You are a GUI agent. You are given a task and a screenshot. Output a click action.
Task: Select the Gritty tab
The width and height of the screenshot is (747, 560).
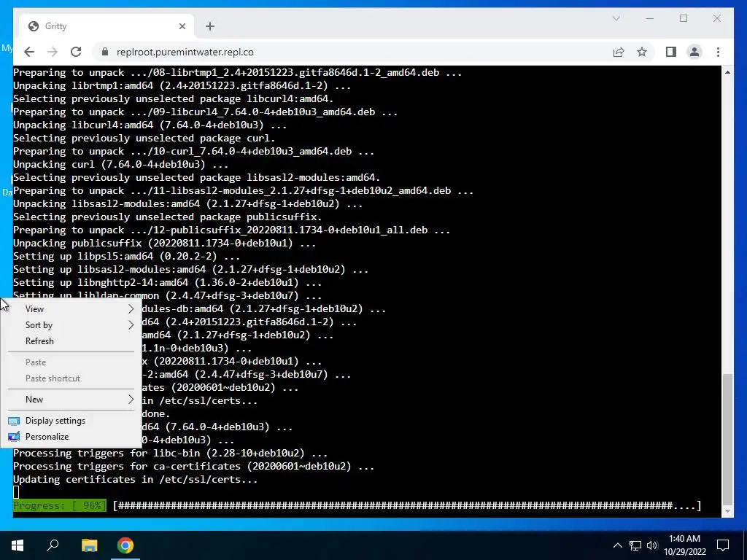[x=106, y=26]
